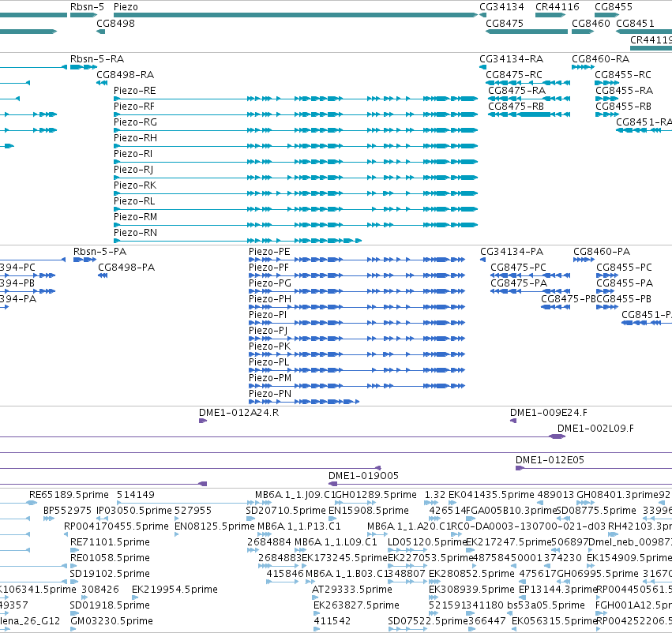Select the GH01289.5prime EST label

point(376,495)
